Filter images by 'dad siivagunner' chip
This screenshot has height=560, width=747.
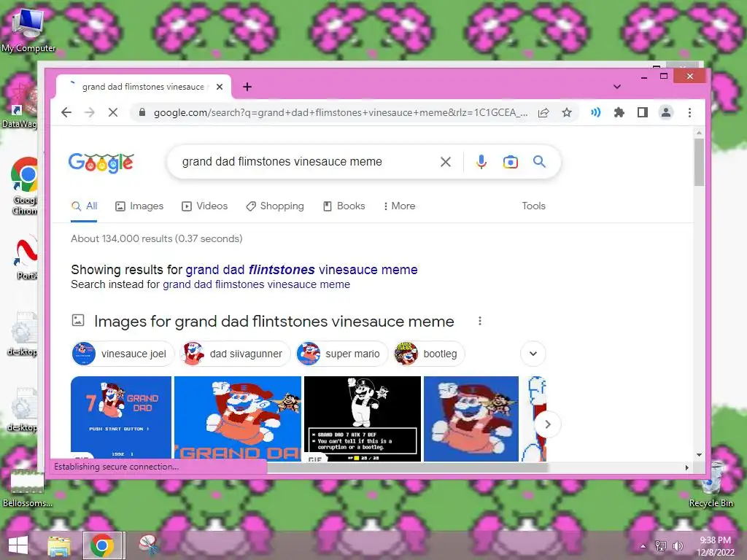pyautogui.click(x=236, y=354)
